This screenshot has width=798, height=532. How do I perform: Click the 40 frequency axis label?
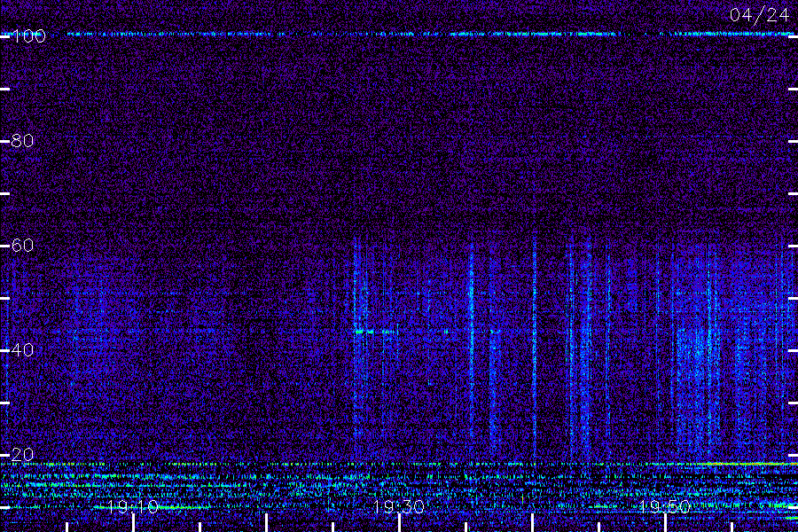tap(22, 350)
